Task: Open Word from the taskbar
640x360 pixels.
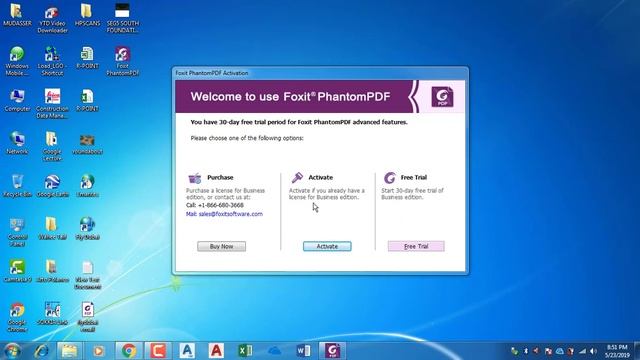Action: coord(303,351)
